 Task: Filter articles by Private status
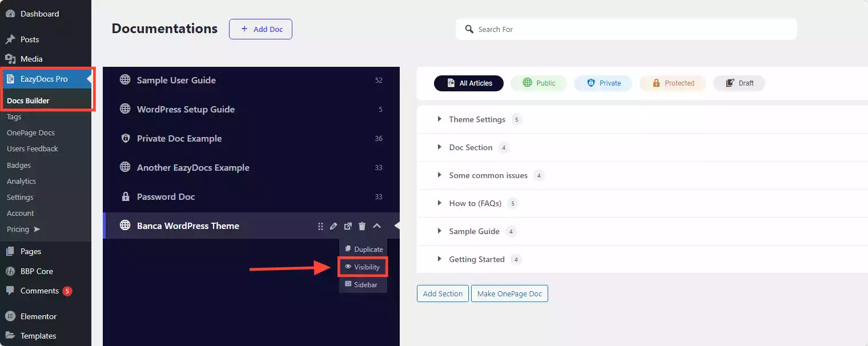point(603,83)
